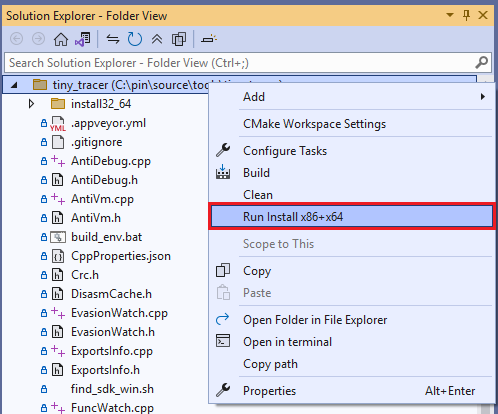
Task: Select AntiVm.h header file
Action: click(x=96, y=218)
